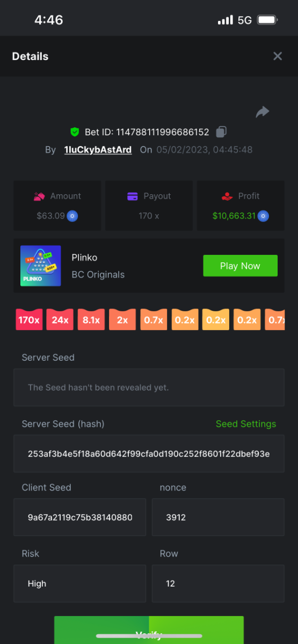Tap the Cardano coin icon beside Amount

click(72, 216)
